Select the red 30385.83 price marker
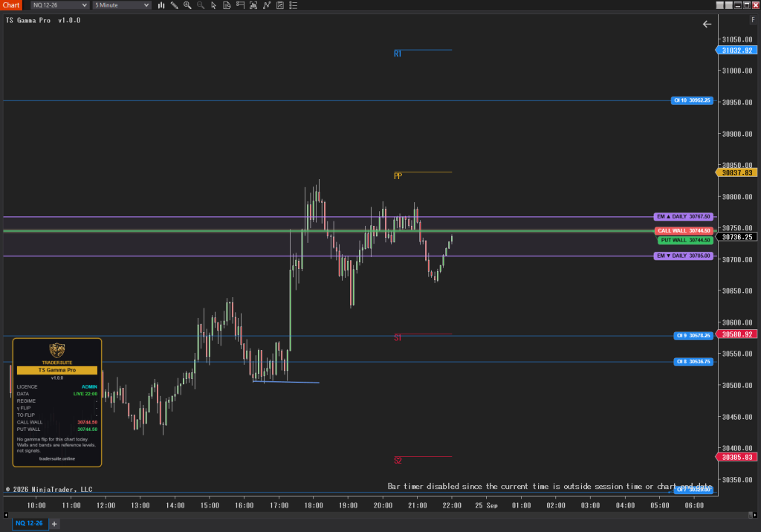 [x=736, y=457]
